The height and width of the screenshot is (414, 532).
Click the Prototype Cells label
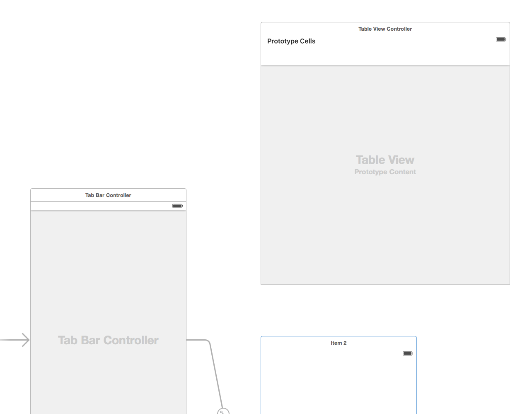pos(291,41)
